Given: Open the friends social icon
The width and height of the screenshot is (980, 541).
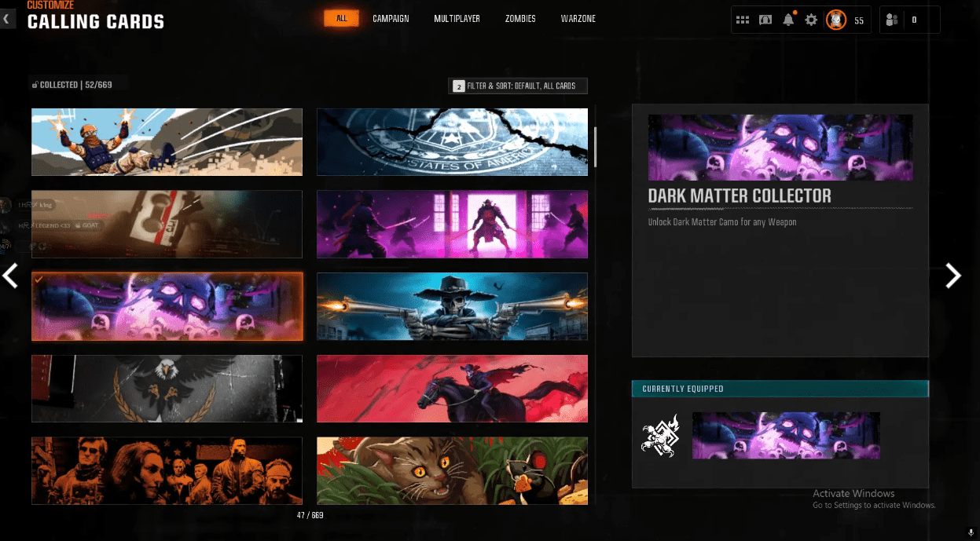Looking at the screenshot, I should 892,20.
